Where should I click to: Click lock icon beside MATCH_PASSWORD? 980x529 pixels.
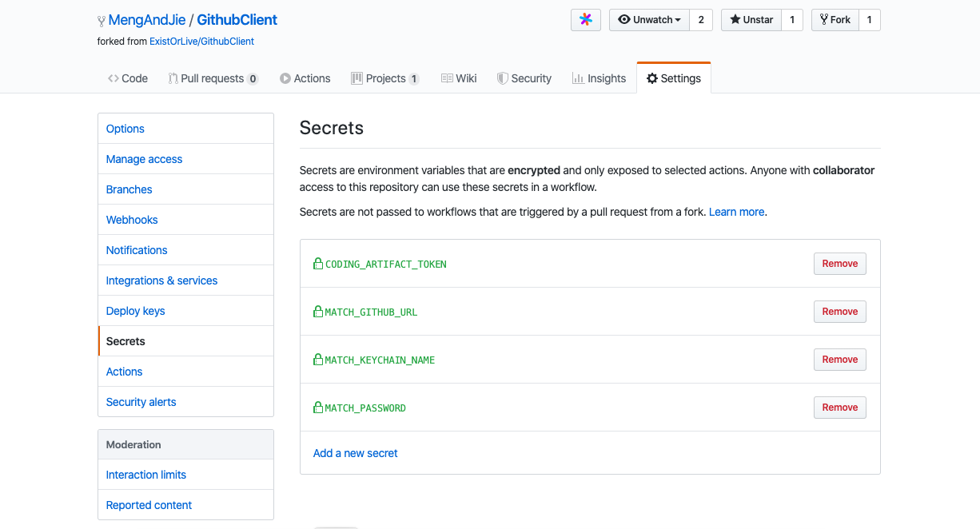tap(318, 408)
